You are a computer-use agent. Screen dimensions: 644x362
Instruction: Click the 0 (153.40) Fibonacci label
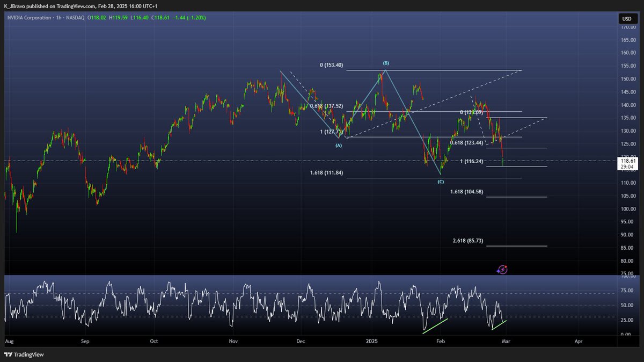pyautogui.click(x=331, y=65)
